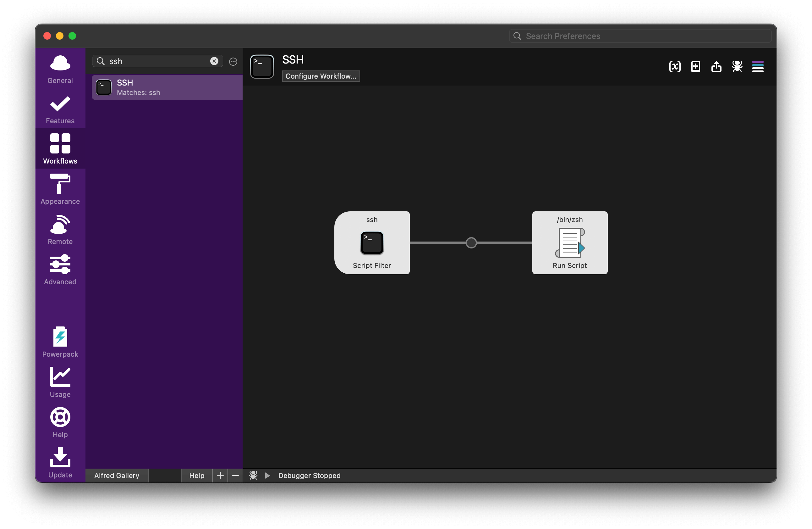Open the Appearance pane
Viewport: 812px width, 529px height.
tap(60, 189)
